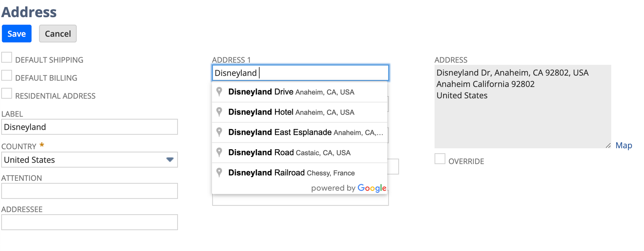Click the Address textarea resize handle
This screenshot has height=251, width=644.
608,145
